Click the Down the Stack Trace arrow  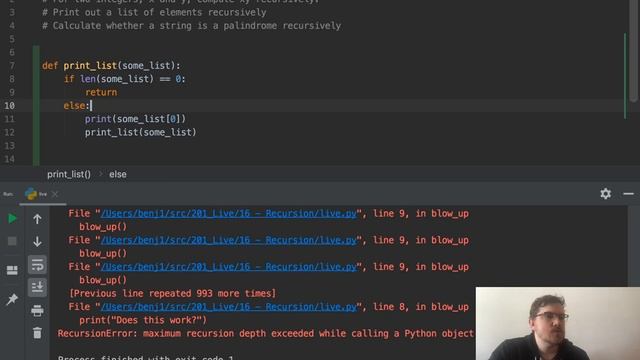coord(37,242)
